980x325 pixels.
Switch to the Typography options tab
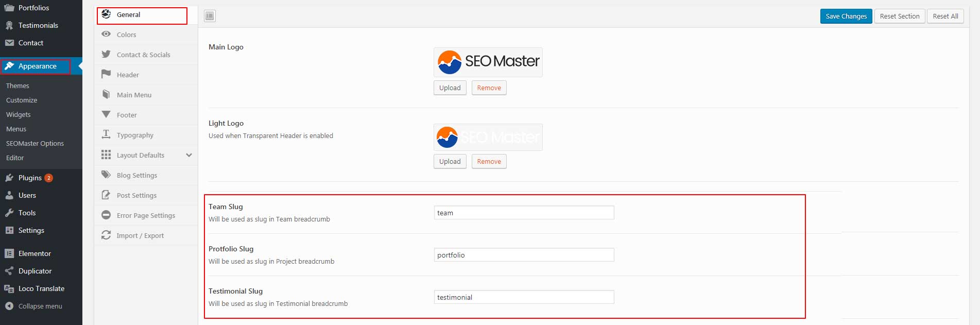tap(146, 135)
